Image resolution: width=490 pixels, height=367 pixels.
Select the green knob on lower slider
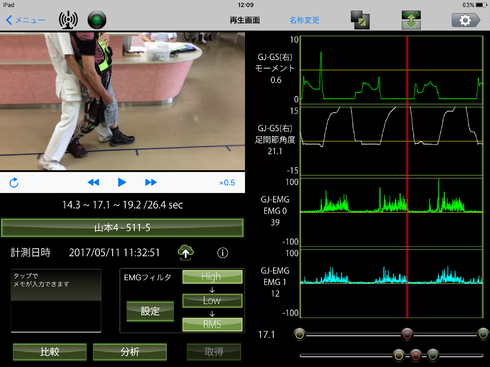[x=433, y=355]
